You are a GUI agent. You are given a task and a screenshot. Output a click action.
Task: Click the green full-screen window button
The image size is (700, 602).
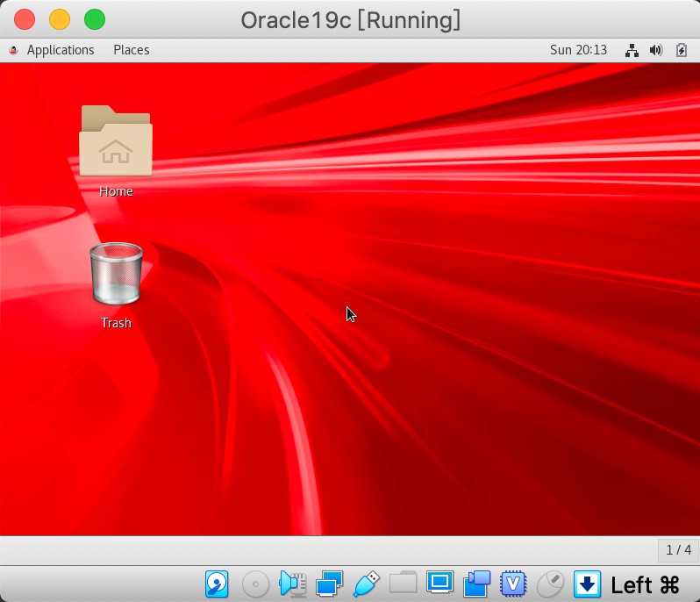95,19
